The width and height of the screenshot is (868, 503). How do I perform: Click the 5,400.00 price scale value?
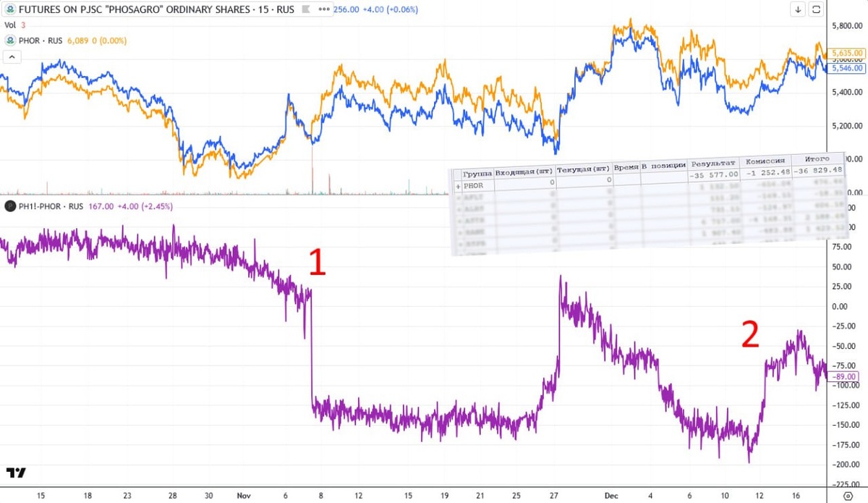[x=848, y=93]
